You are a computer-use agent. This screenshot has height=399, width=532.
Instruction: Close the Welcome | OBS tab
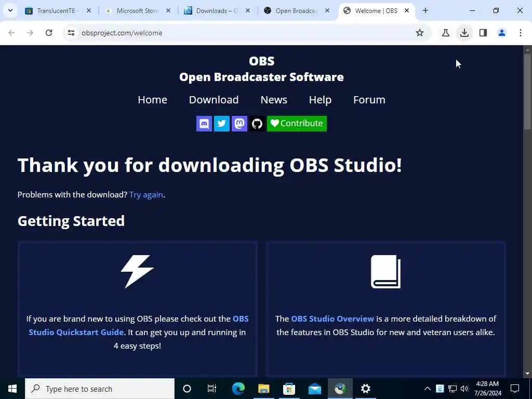406,10
